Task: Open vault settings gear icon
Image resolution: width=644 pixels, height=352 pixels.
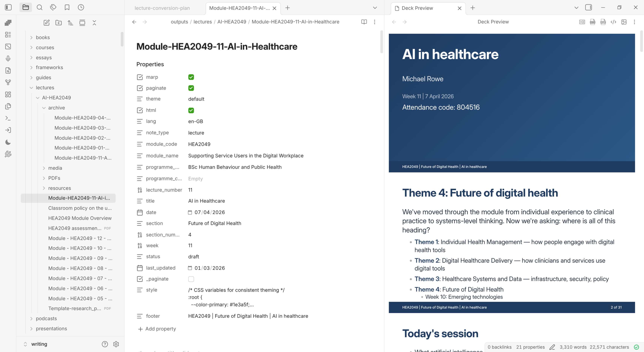Action: click(x=116, y=344)
